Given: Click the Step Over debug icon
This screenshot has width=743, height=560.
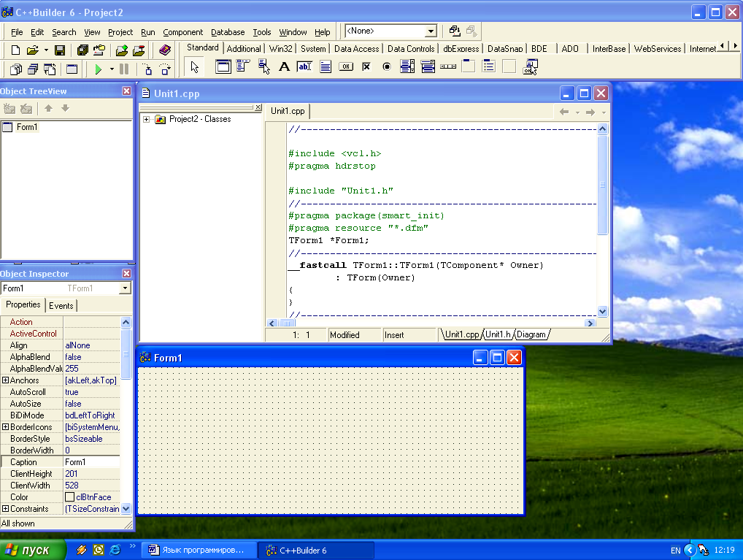Looking at the screenshot, I should 164,69.
